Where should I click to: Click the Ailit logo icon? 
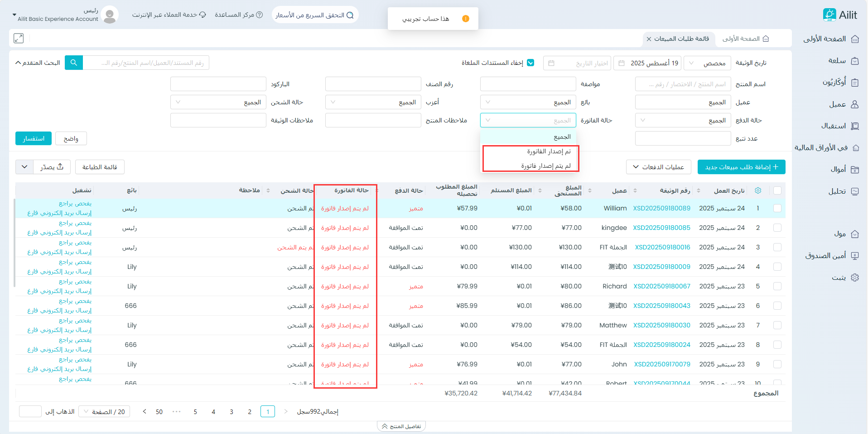tap(829, 15)
